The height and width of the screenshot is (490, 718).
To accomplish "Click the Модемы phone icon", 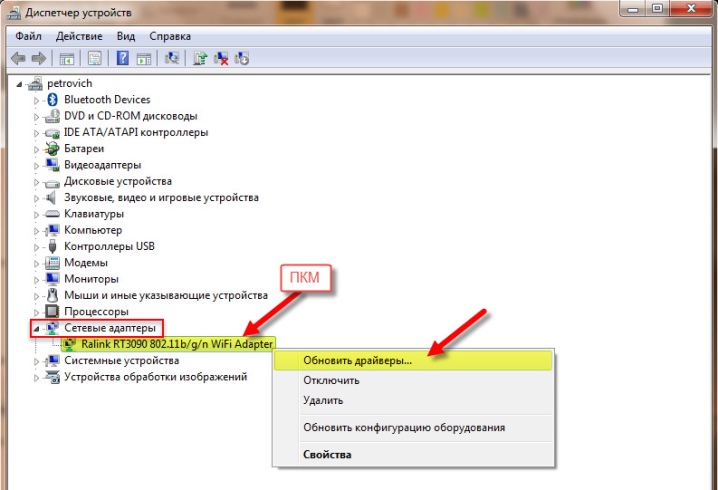I will click(52, 263).
